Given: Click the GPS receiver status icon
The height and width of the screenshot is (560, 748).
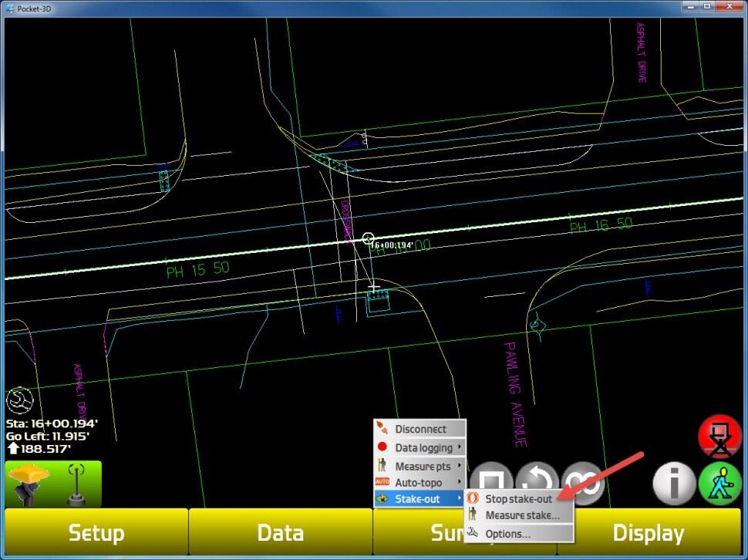Looking at the screenshot, I should (29, 484).
